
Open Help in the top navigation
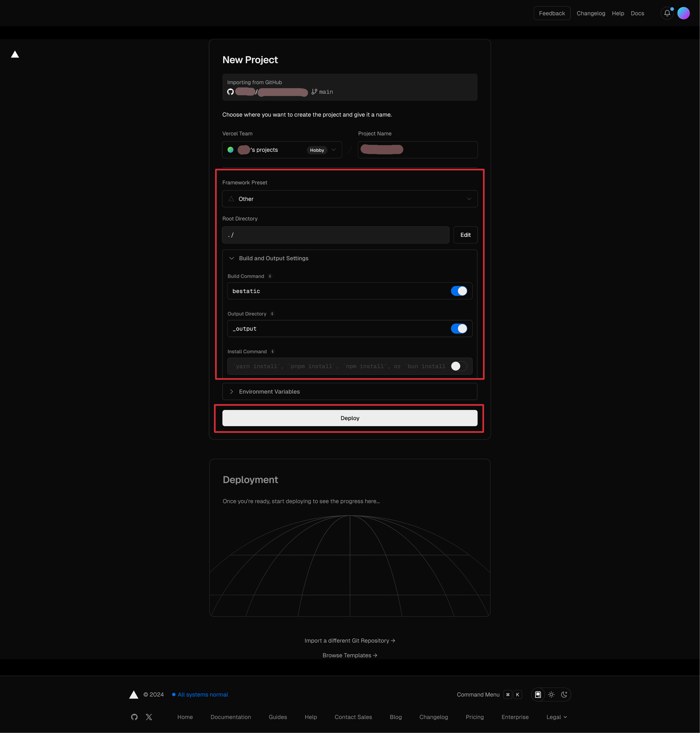(x=618, y=13)
